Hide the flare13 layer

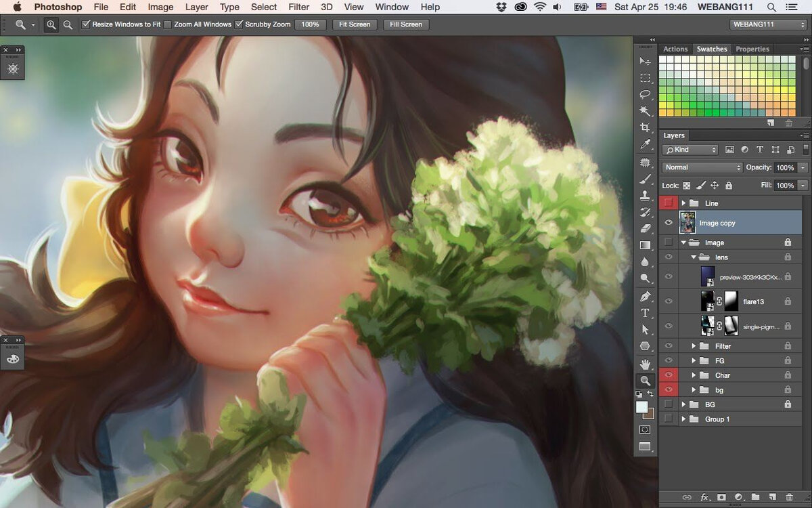669,301
